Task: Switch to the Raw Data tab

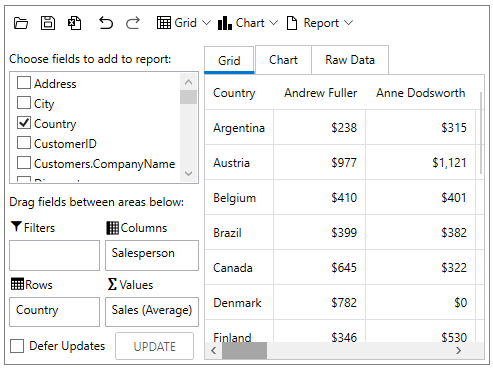Action: tap(350, 60)
